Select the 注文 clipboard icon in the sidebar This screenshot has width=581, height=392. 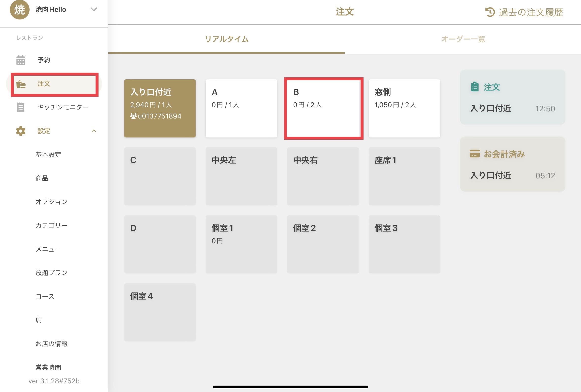tap(21, 84)
